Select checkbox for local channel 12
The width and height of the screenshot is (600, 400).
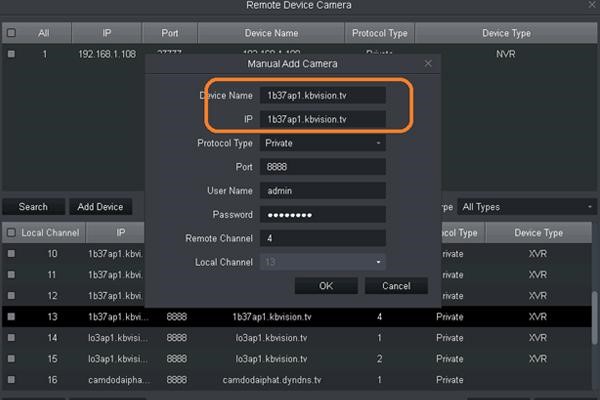pyautogui.click(x=11, y=296)
